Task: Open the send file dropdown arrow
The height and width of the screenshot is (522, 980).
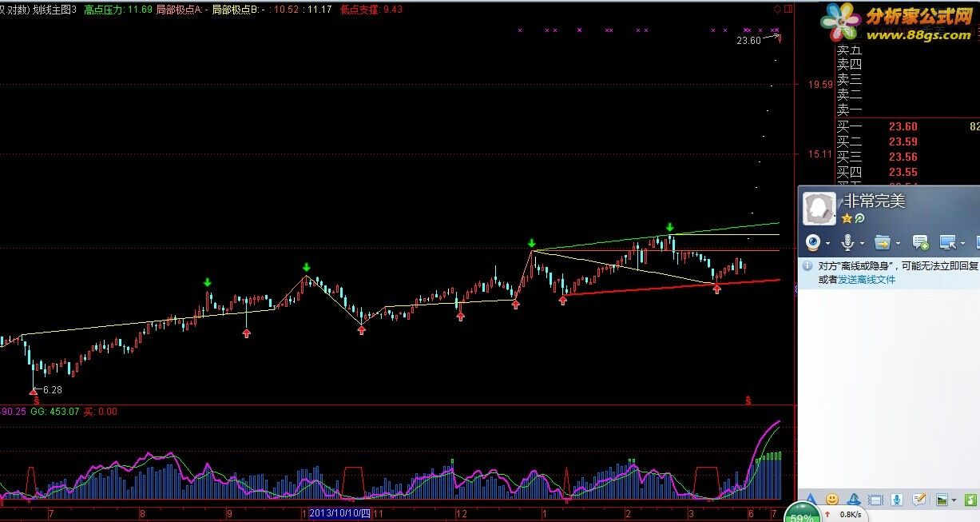Action: [898, 243]
